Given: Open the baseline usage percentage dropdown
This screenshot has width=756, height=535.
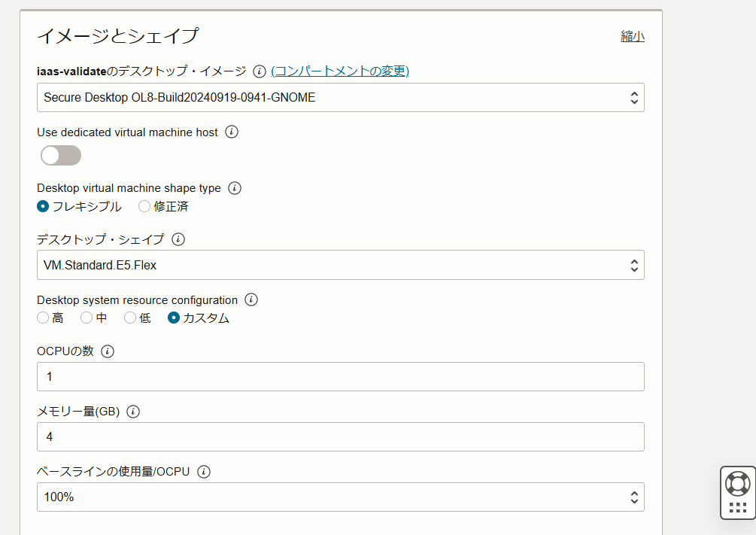Looking at the screenshot, I should tap(340, 497).
